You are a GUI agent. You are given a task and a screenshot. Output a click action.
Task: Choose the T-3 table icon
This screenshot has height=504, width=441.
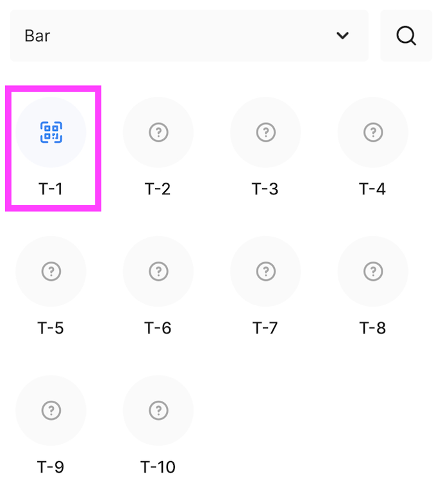tap(265, 133)
